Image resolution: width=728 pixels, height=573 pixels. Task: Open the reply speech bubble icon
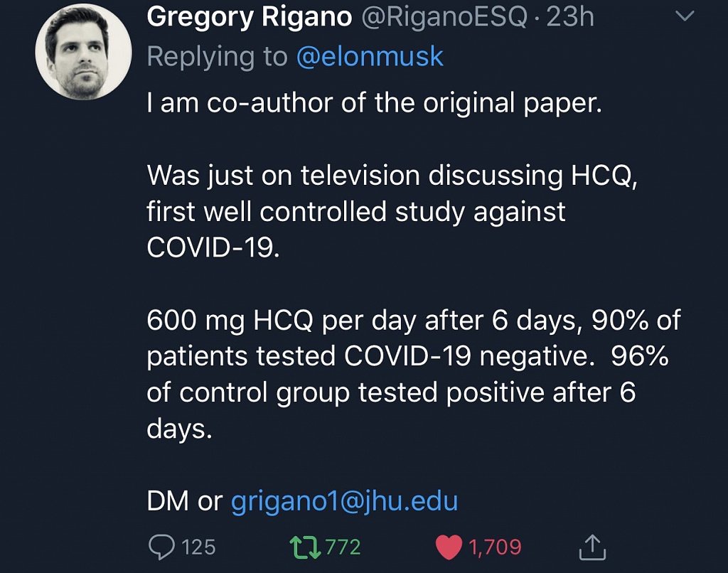coord(161,547)
